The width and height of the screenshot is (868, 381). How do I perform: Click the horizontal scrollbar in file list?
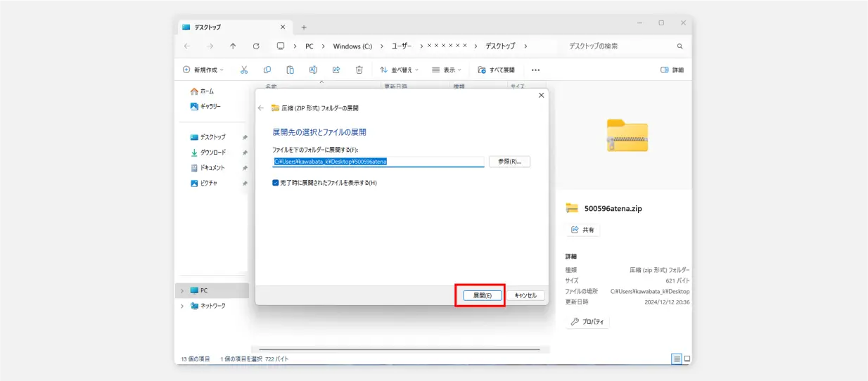click(400, 349)
